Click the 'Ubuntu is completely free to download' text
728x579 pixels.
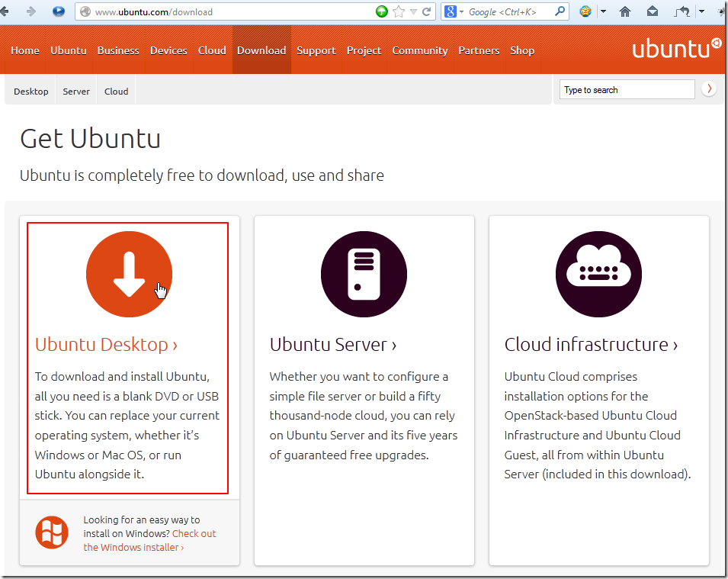[x=202, y=175]
